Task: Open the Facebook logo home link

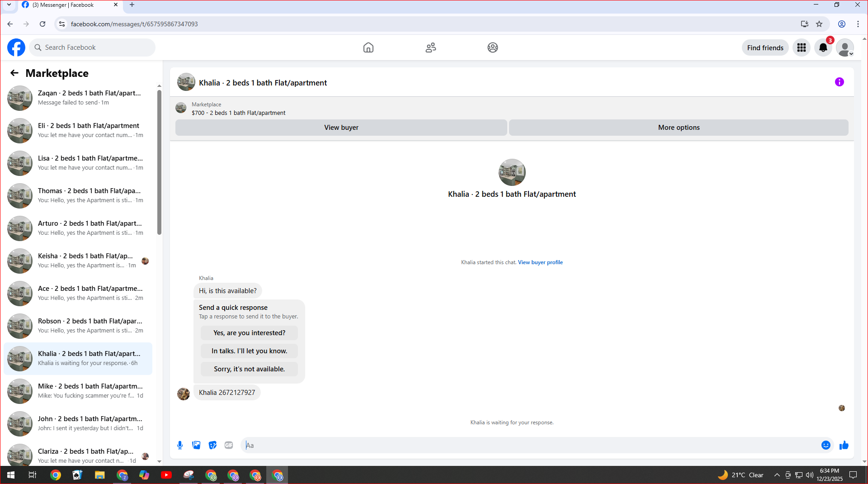Action: coord(16,47)
